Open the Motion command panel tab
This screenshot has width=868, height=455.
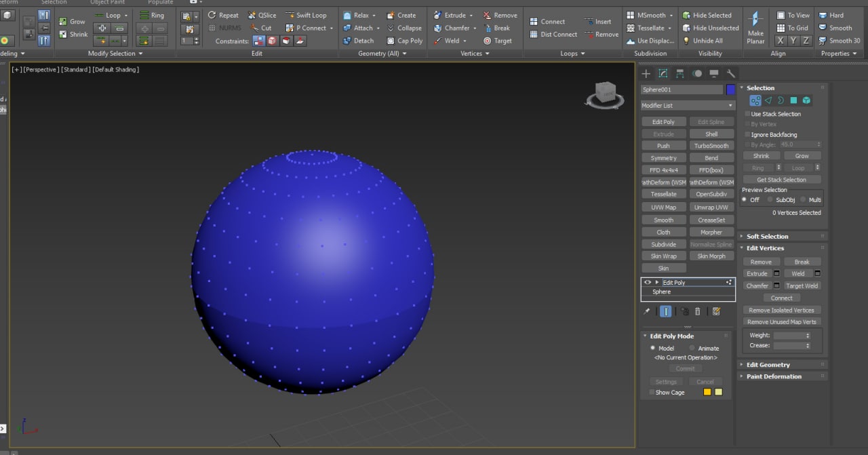(x=697, y=73)
